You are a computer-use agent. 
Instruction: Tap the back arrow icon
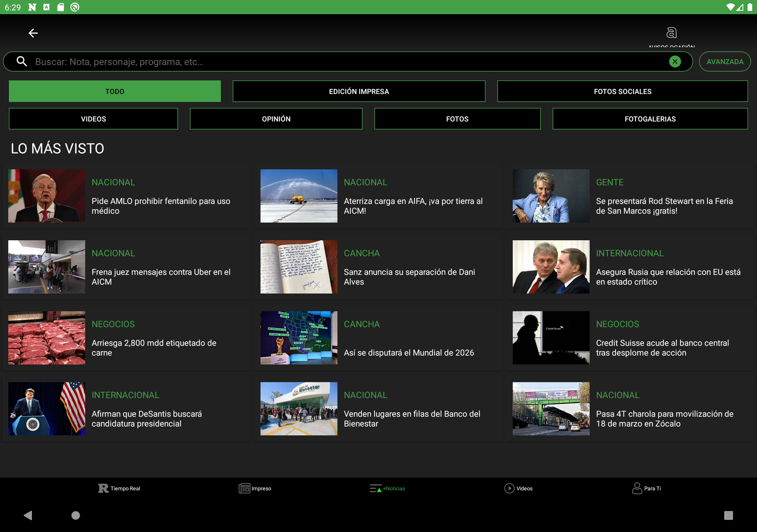33,33
